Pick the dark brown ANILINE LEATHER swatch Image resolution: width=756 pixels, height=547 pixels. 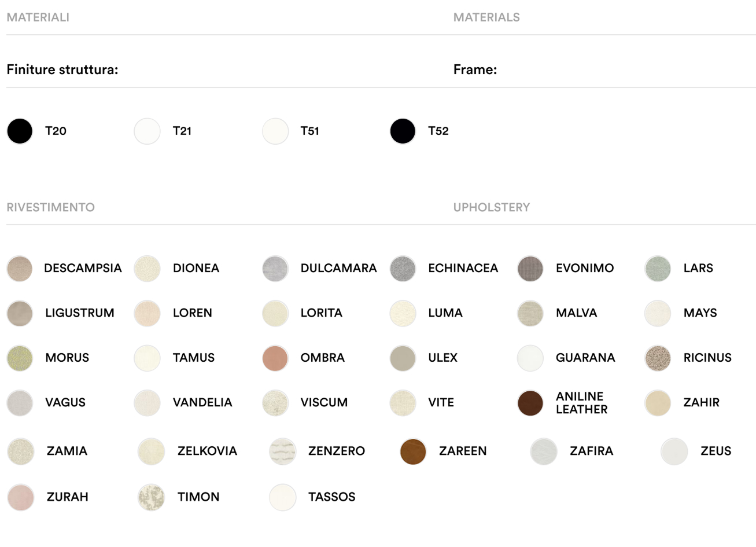point(530,403)
